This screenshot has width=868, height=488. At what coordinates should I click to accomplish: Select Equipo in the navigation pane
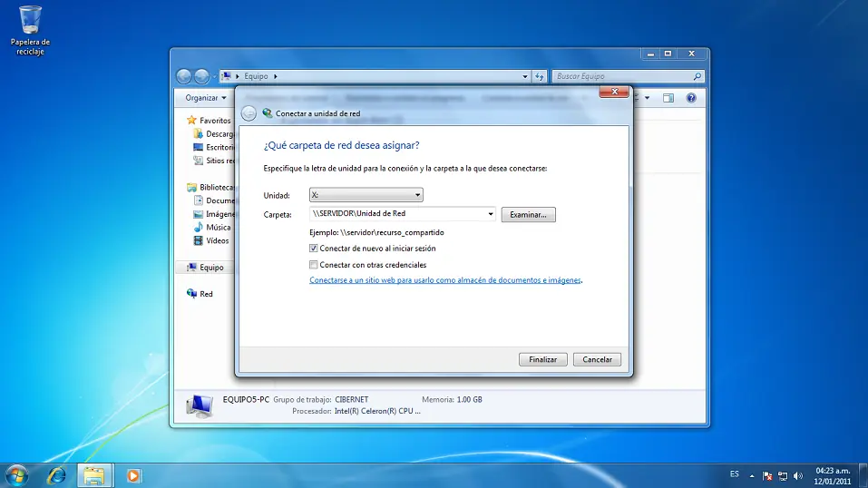(211, 268)
